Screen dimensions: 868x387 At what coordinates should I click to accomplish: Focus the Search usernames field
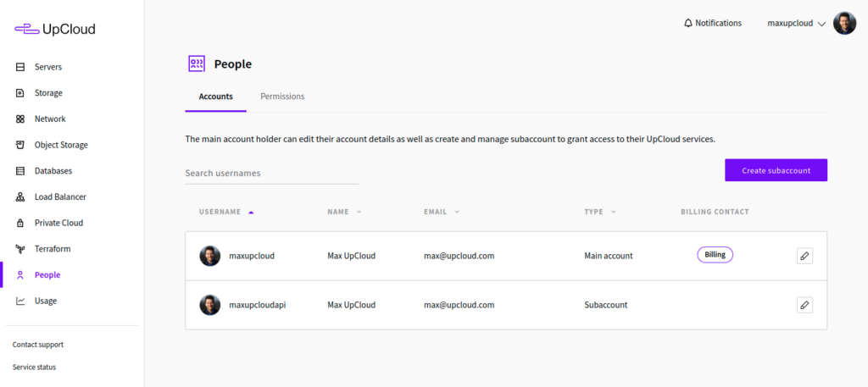click(271, 173)
